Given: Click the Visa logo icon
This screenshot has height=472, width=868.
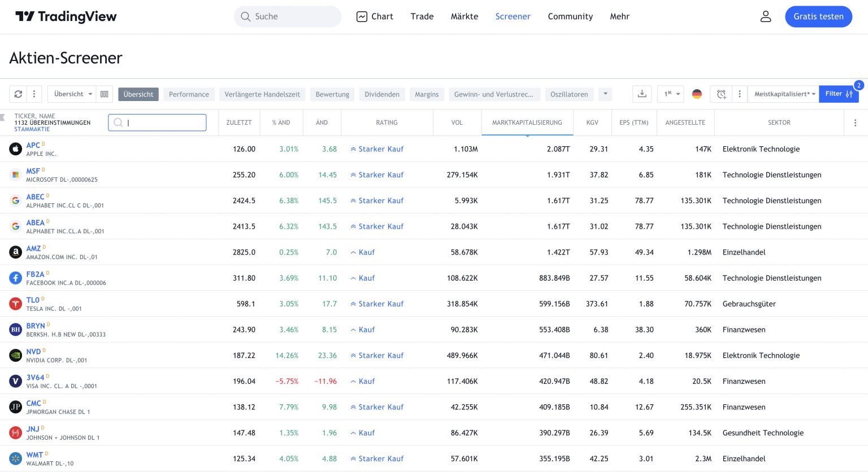Looking at the screenshot, I should [x=16, y=381].
